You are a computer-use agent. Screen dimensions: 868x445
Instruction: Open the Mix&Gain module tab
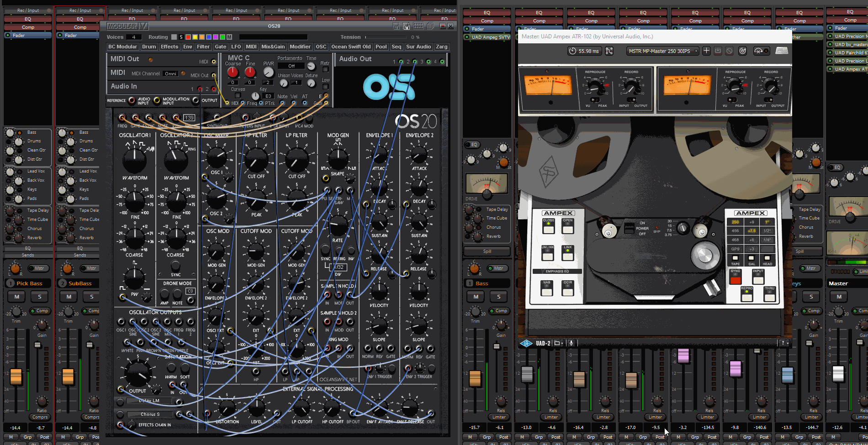click(x=273, y=47)
